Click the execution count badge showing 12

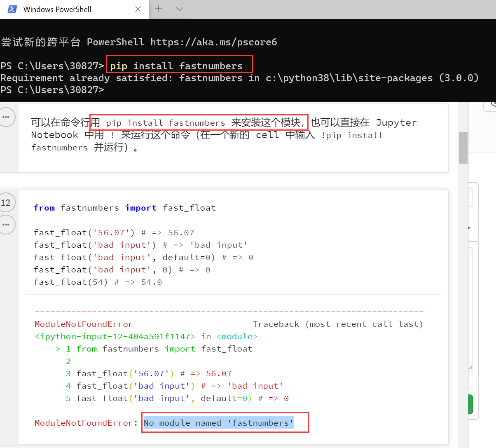tap(7, 202)
